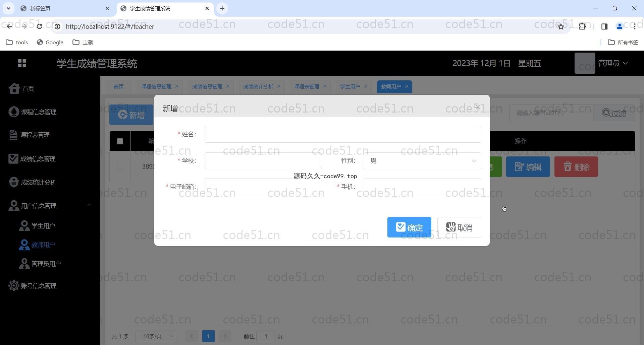The height and width of the screenshot is (345, 644).
Task: Click the 姓名 input field
Action: [343, 134]
